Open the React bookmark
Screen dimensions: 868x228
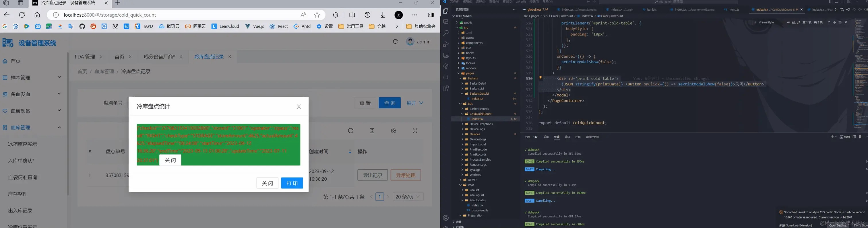(279, 26)
